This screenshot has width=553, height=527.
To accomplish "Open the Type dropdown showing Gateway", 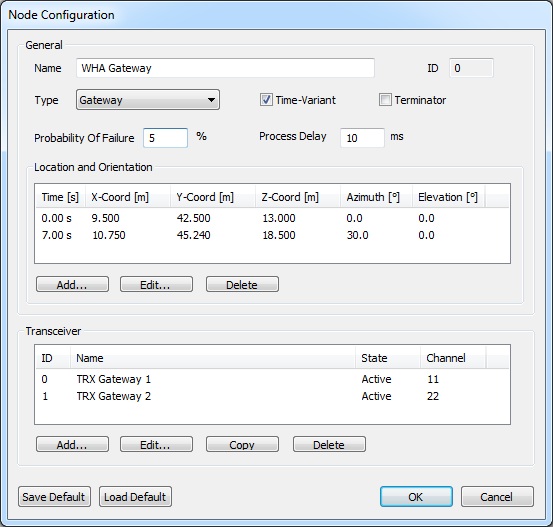I will click(x=148, y=100).
